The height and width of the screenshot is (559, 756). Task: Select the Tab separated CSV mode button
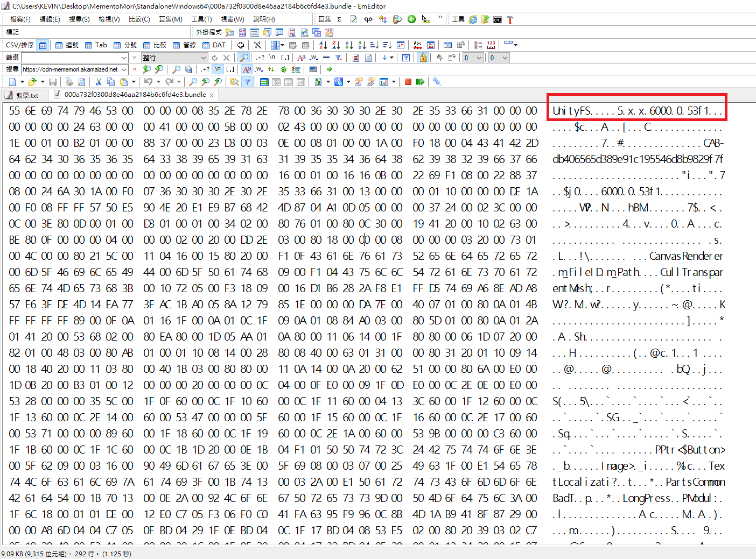pos(96,45)
